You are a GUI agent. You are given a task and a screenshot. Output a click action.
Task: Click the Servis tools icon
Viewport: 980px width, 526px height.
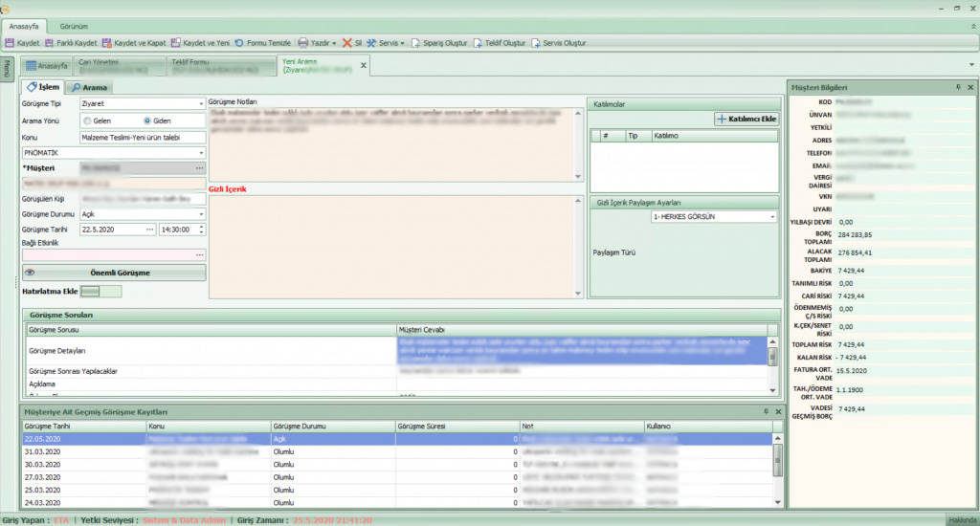pyautogui.click(x=371, y=43)
